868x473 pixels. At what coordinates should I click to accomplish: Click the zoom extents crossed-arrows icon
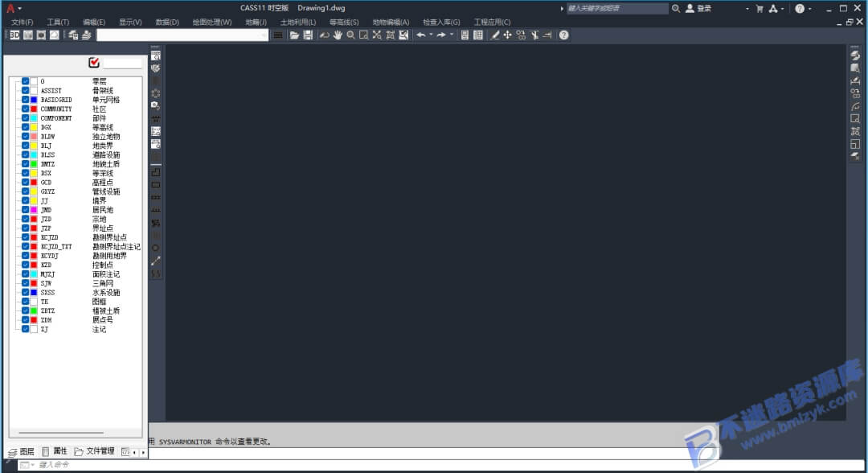377,35
